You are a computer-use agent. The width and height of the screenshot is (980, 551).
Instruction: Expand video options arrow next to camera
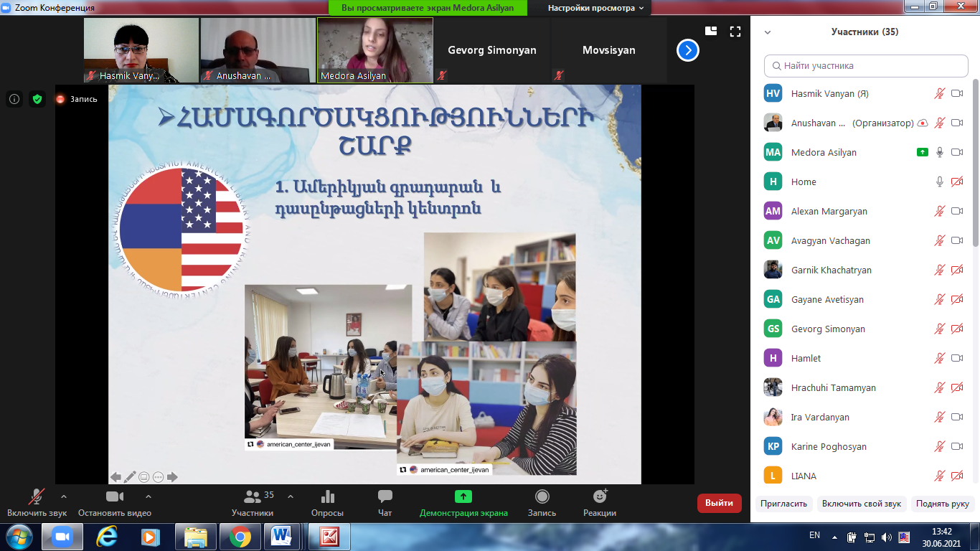click(x=149, y=496)
